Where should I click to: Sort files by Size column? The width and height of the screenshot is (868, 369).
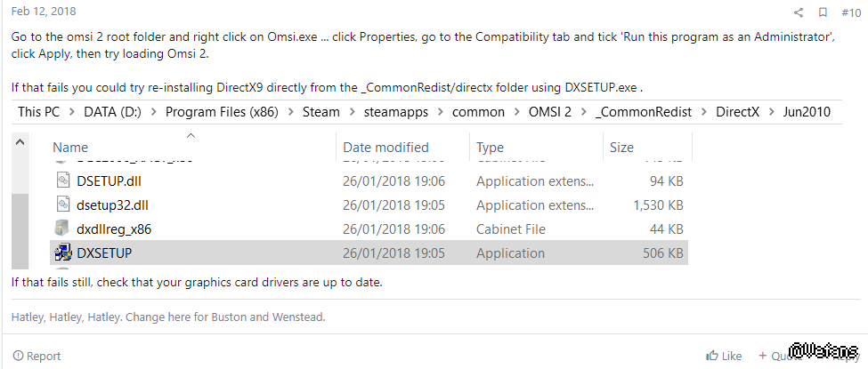coord(621,148)
